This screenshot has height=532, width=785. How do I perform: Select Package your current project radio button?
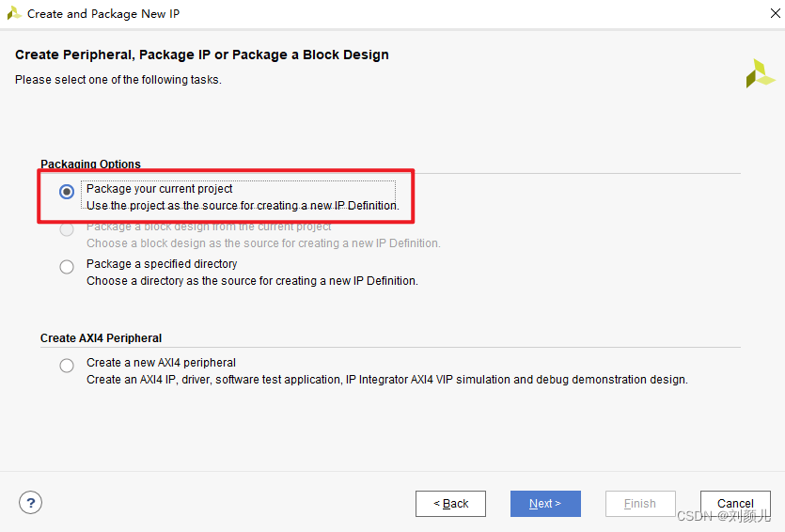coord(67,192)
